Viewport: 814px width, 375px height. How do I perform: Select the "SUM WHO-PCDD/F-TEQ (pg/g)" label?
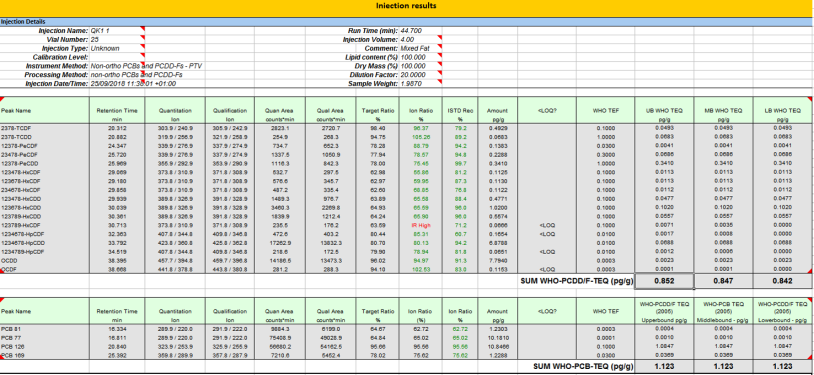(576, 281)
